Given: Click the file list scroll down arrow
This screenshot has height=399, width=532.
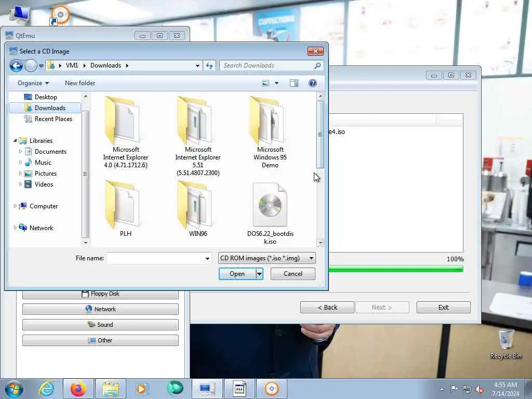Looking at the screenshot, I should [x=320, y=243].
